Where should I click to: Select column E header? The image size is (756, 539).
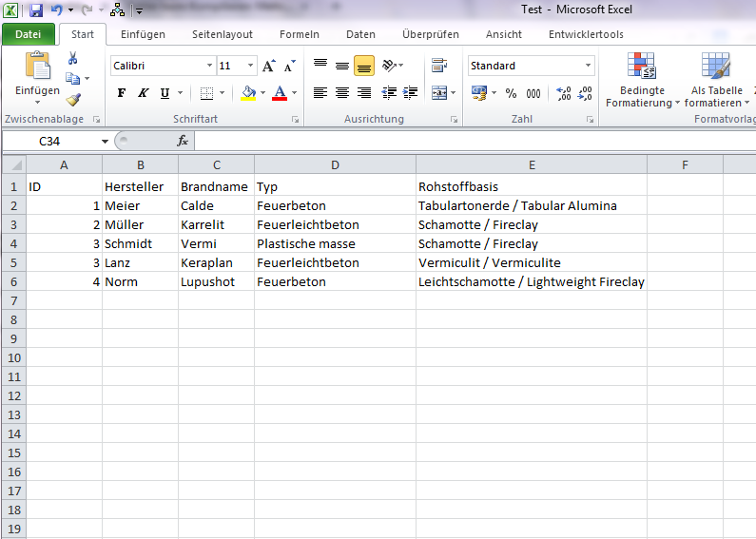click(x=532, y=164)
